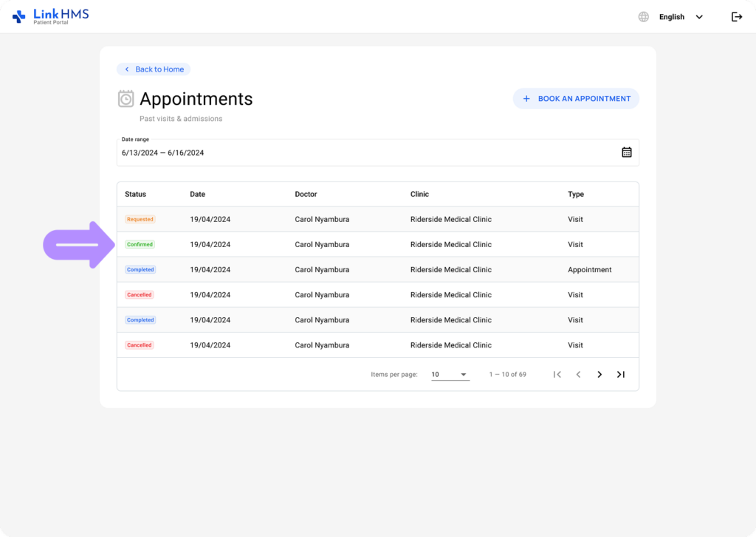Jump to last page of results

coord(620,375)
